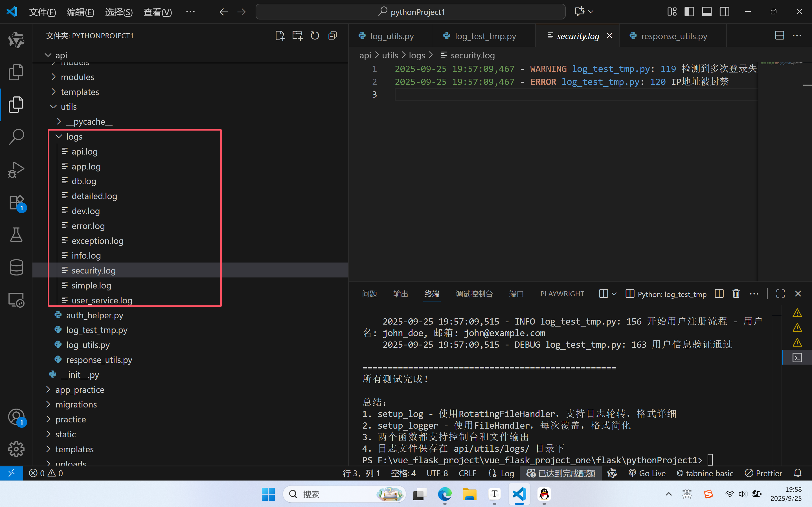Image resolution: width=812 pixels, height=507 pixels.
Task: Open Run and Debug view
Action: coord(16,169)
